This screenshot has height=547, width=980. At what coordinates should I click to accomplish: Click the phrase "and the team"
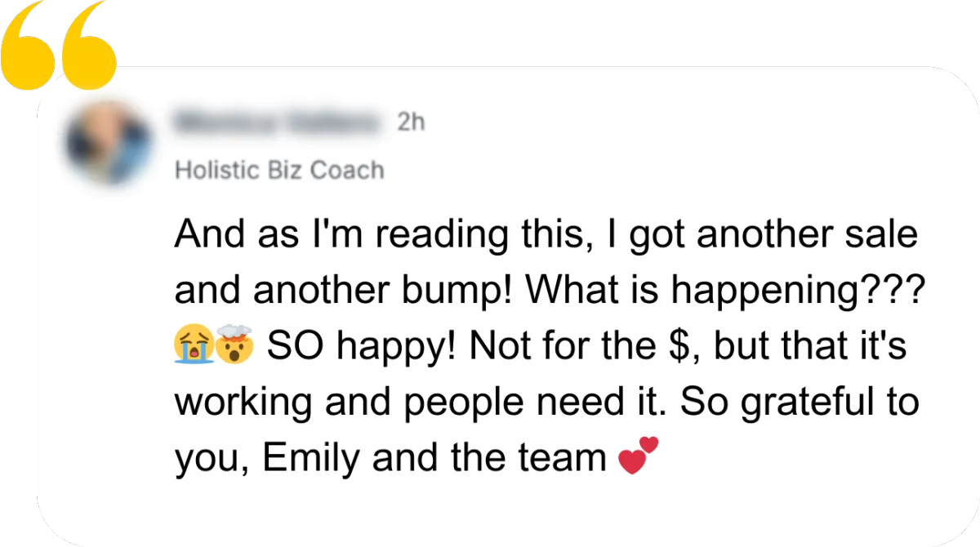coord(488,459)
